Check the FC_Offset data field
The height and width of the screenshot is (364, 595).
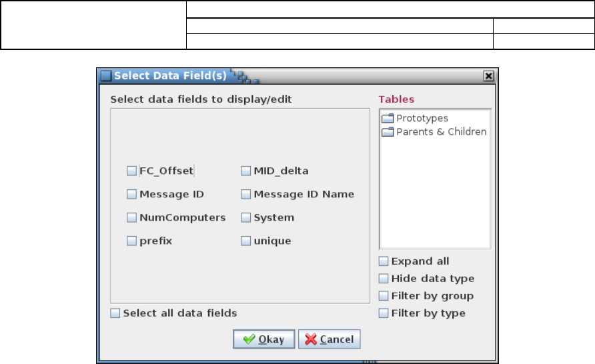pyautogui.click(x=131, y=171)
